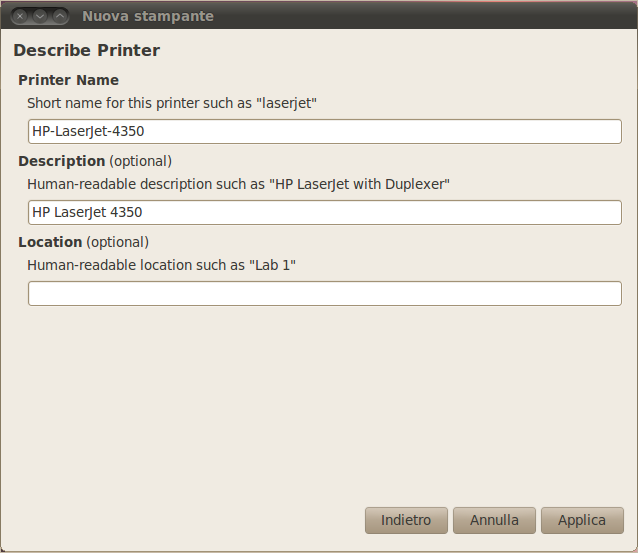Screen dimensions: 638x553
Task: Minimize the Nuova stampante dialog
Action: [40, 16]
